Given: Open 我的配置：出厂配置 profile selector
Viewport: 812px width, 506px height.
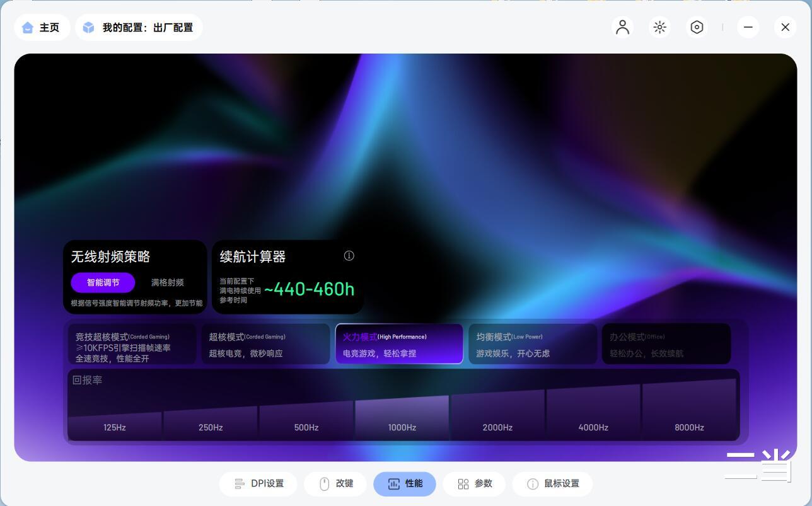Looking at the screenshot, I should tap(139, 28).
